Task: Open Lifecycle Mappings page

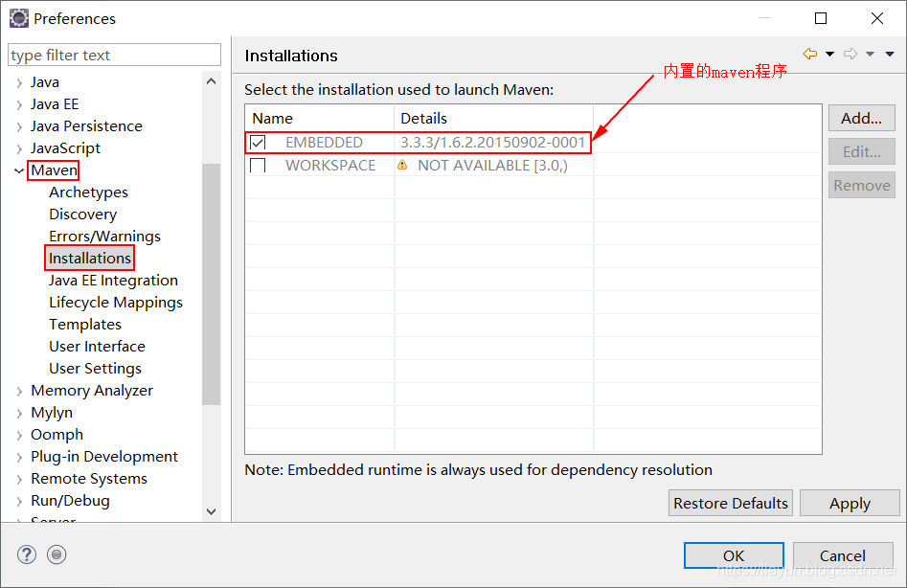Action: [116, 303]
